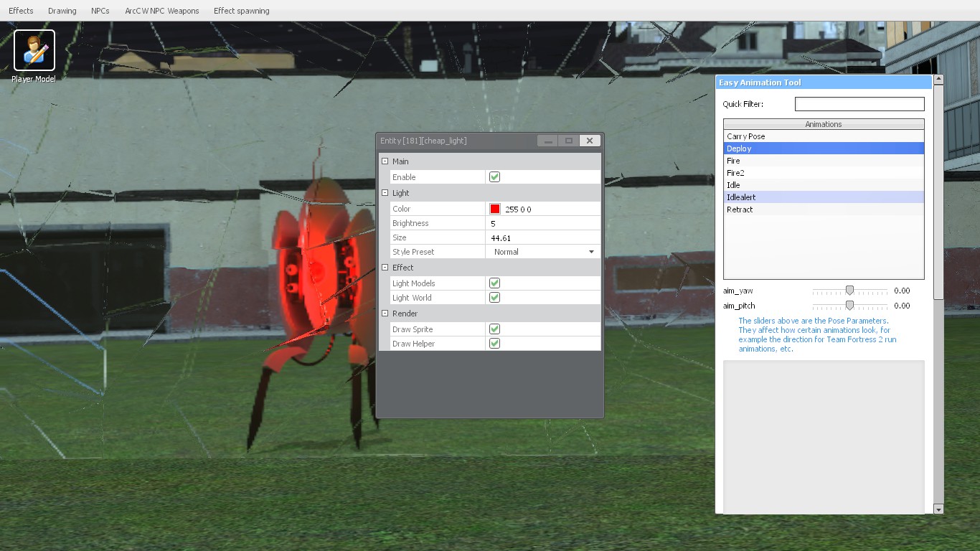Click the scroll down arrow of side panel
Screen dimensions: 980x551
(x=938, y=509)
